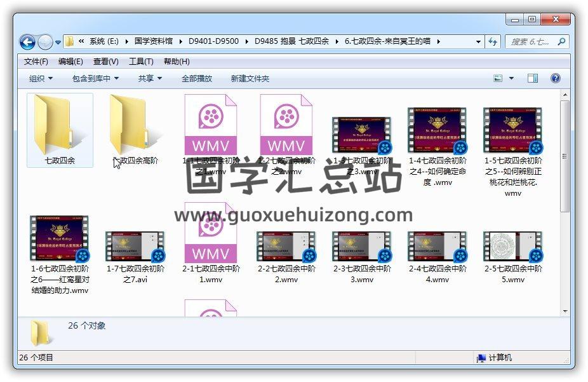This screenshot has width=588, height=382.
Task: Open the 帮助(H) menu
Action: [x=177, y=61]
